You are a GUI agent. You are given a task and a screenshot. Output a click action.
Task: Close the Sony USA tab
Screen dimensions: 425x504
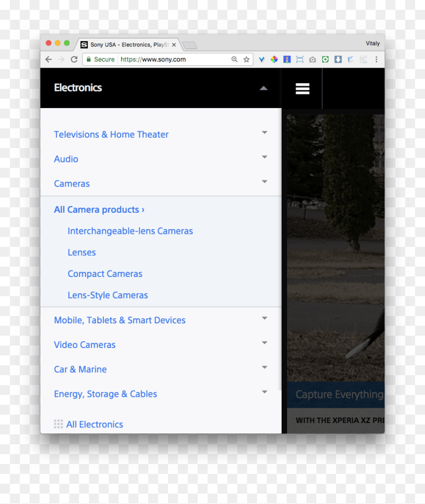click(x=174, y=45)
